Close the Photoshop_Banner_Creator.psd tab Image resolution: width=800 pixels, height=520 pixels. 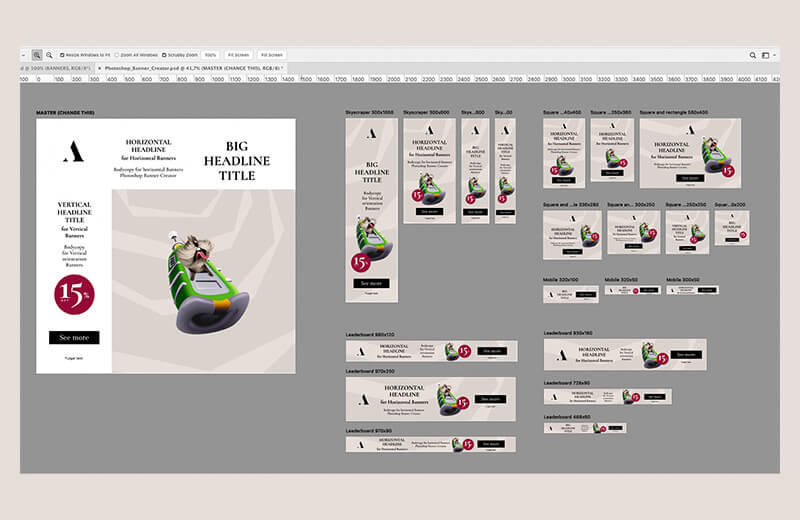tap(98, 67)
